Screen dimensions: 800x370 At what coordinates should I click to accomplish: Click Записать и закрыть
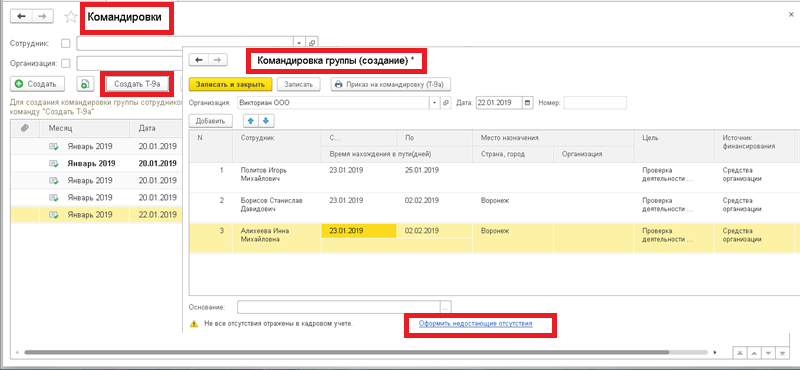[231, 84]
